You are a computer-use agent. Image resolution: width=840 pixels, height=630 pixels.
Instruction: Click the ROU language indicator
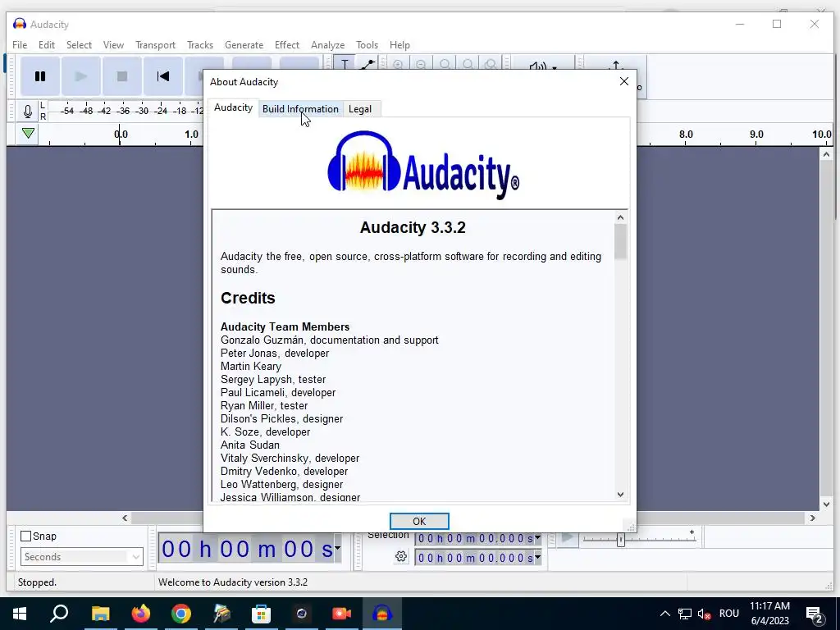(x=729, y=614)
